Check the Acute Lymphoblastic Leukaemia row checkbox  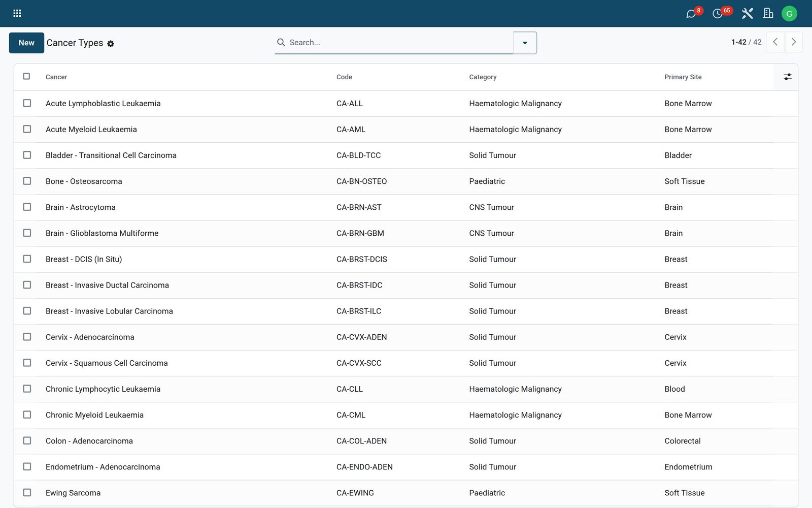(x=27, y=103)
